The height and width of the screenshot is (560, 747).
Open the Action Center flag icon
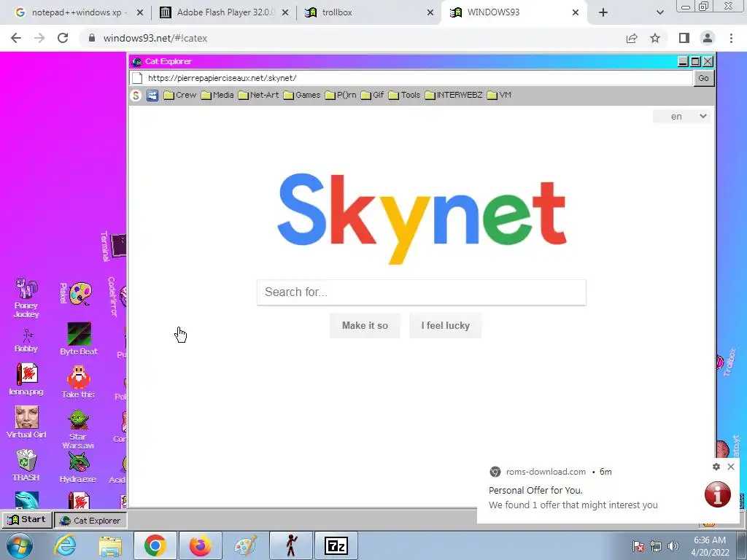pos(638,546)
